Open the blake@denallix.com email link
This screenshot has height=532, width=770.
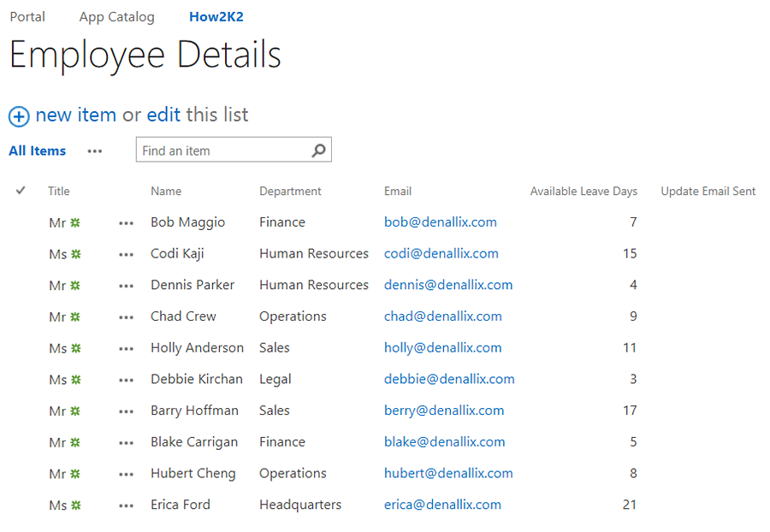click(x=444, y=442)
